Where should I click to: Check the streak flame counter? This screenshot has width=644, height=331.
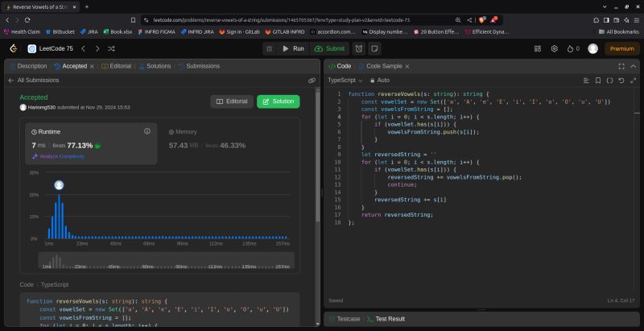[573, 48]
